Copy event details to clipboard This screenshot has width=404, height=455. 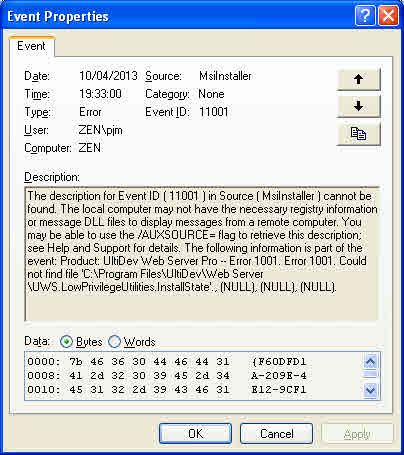point(359,134)
